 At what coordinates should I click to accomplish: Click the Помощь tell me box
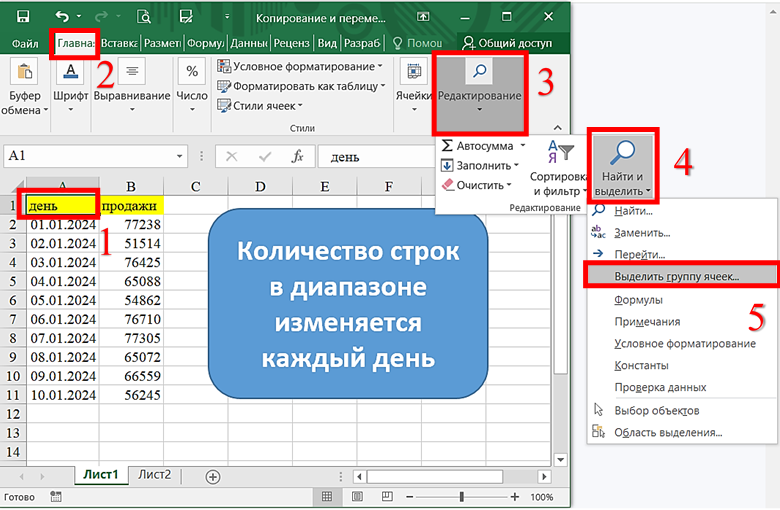417,43
